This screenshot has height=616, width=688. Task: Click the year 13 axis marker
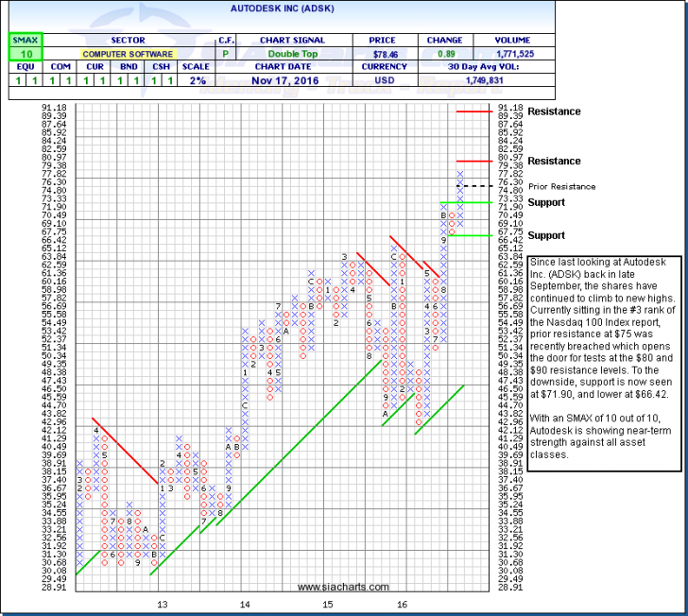point(162,602)
